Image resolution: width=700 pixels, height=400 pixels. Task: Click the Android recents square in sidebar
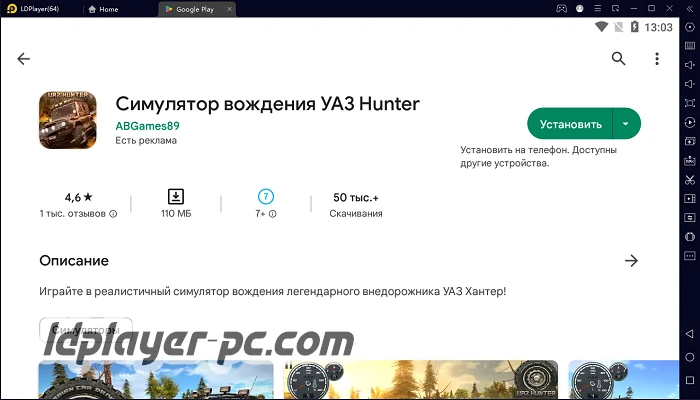pyautogui.click(x=690, y=380)
